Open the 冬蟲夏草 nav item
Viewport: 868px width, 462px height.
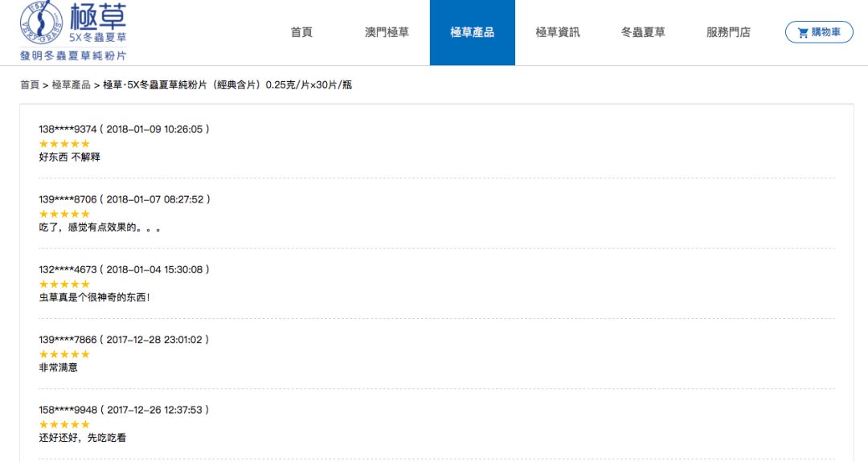click(643, 32)
